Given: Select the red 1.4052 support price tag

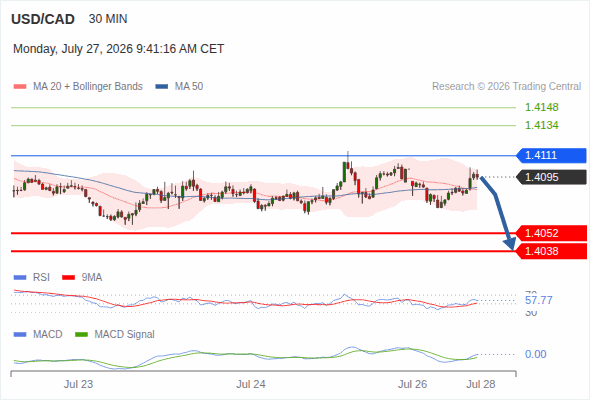Looking at the screenshot, I should [551, 233].
